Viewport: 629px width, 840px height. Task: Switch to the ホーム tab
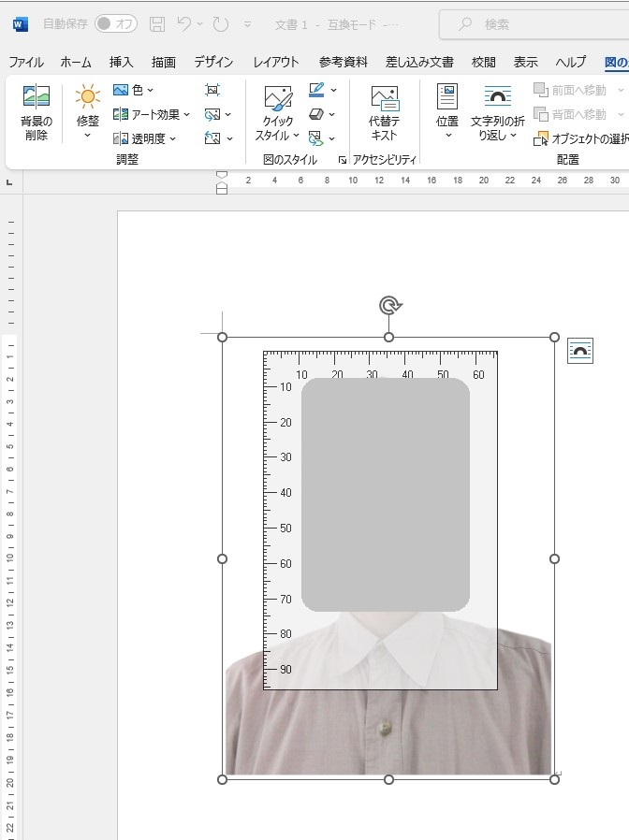[76, 62]
